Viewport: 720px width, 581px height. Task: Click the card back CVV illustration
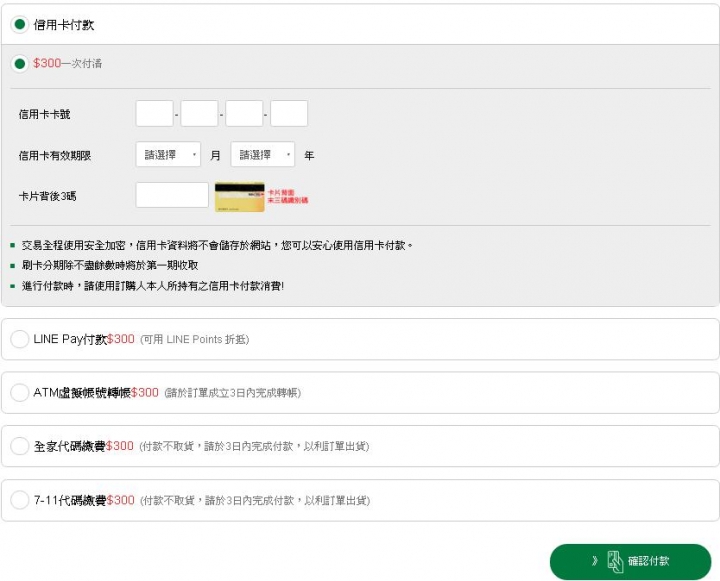(x=240, y=197)
